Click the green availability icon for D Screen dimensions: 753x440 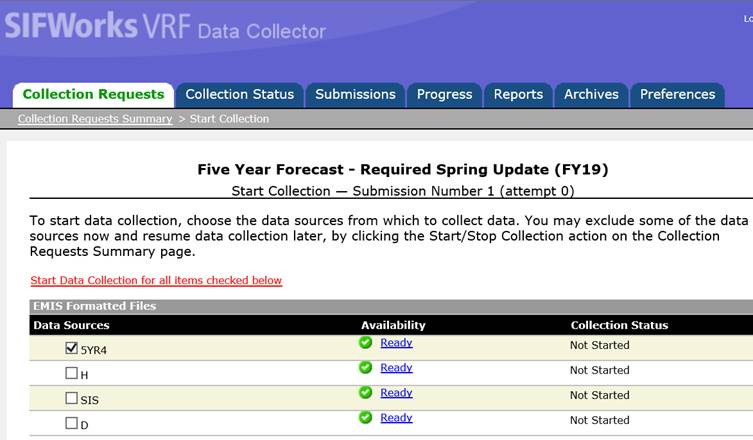pos(366,418)
